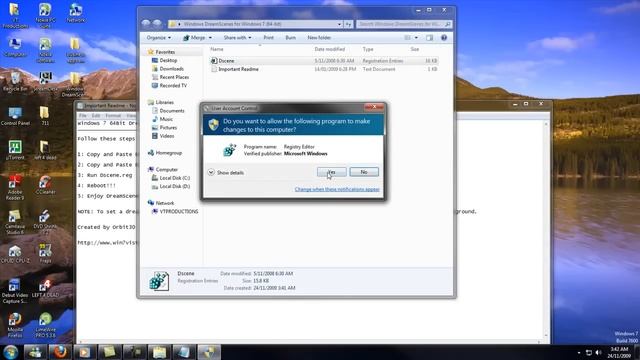
Task: Open 'Change when these notifications appear' link
Action: click(337, 189)
